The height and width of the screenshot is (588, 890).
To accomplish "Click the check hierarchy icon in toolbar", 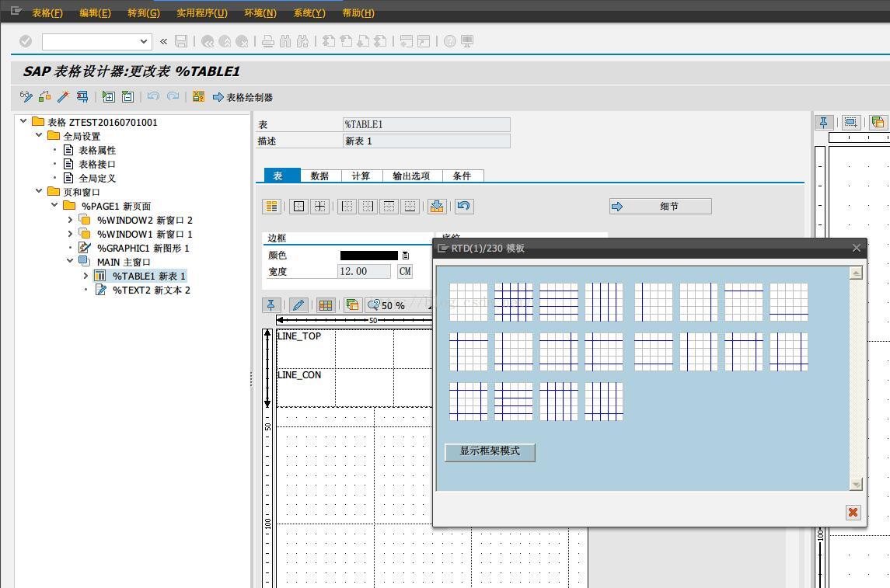I will point(45,96).
